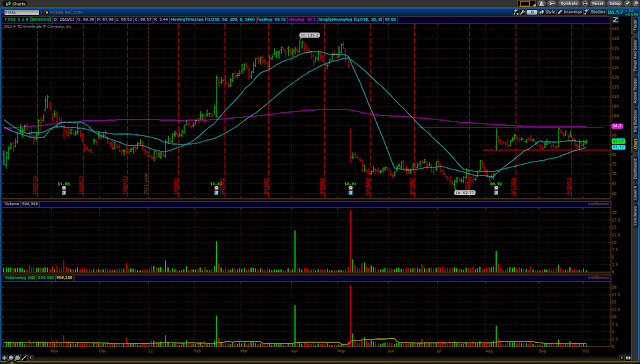Click the earnings marker near May price gap
The width and height of the screenshot is (640, 364).
(350, 192)
